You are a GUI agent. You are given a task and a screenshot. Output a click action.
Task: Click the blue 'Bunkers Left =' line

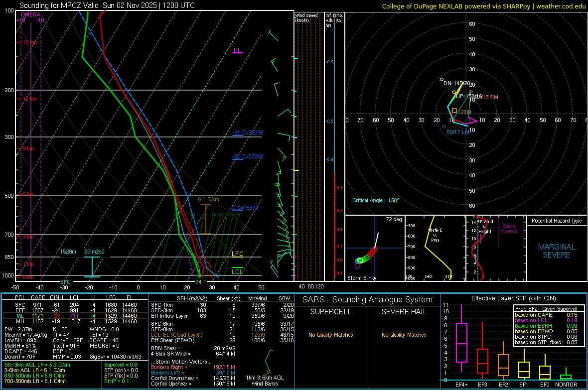[x=193, y=373]
